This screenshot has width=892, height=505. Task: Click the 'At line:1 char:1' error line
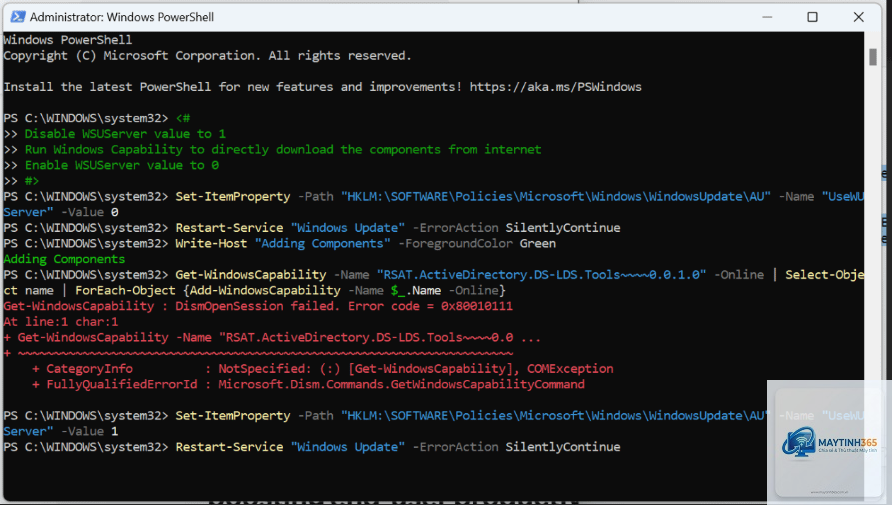(x=61, y=322)
